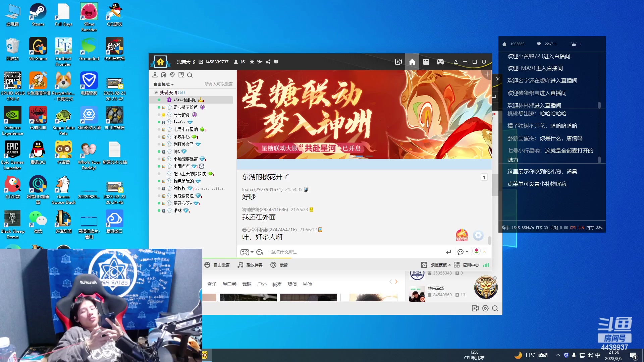Open the Windows notification center icon
The width and height of the screenshot is (644, 362).
[x=634, y=356]
